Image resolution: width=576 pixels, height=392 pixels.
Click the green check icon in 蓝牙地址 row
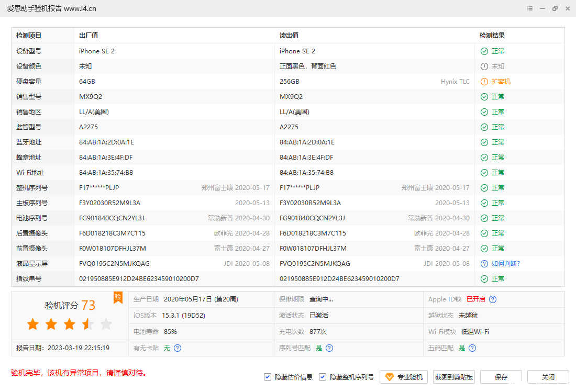[x=484, y=142]
